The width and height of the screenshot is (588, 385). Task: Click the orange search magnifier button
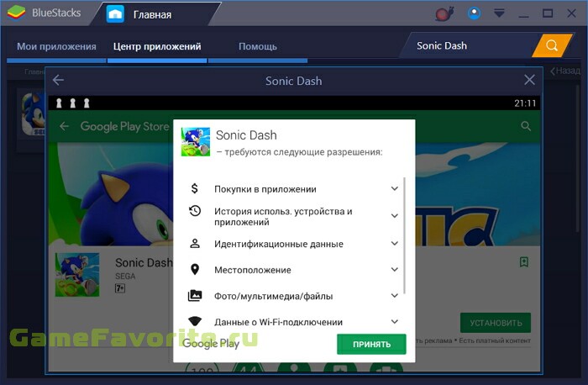point(552,45)
